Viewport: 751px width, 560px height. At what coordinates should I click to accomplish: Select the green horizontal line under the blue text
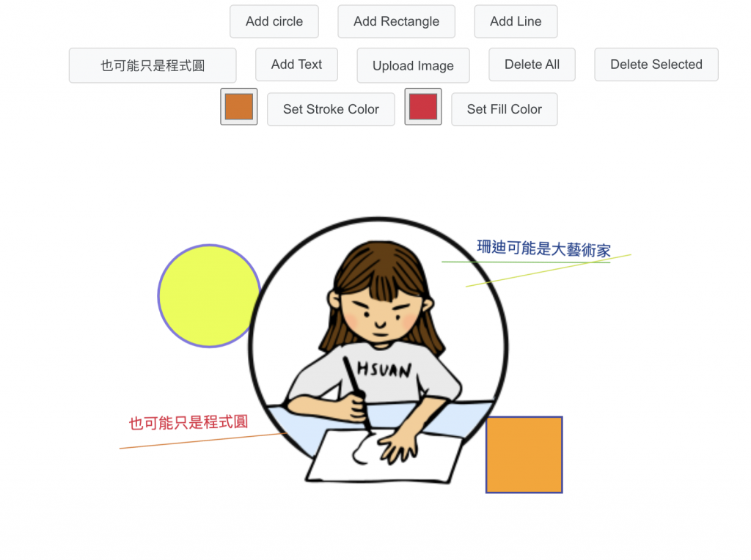click(x=526, y=262)
